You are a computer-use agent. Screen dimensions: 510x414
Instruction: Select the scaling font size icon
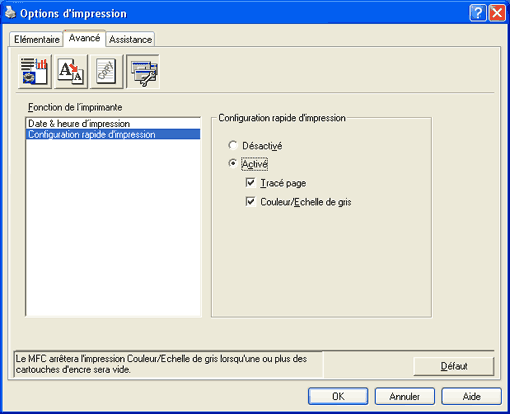pos(71,71)
